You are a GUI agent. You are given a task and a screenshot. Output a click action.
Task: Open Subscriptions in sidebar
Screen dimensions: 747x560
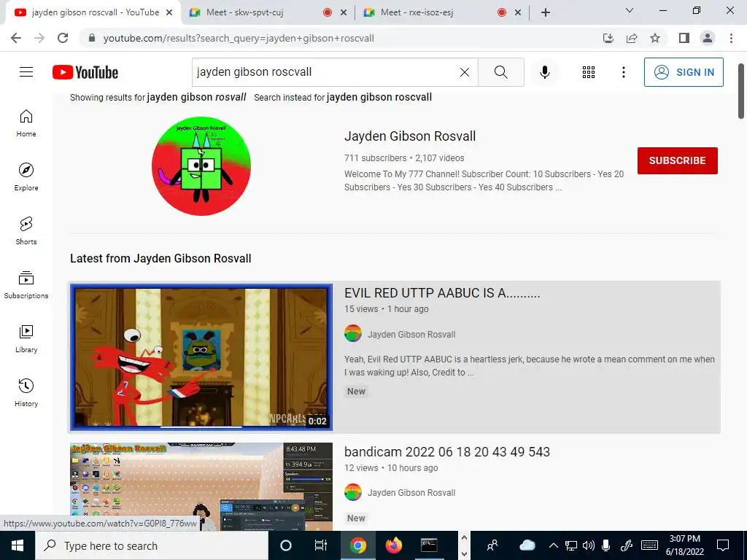click(26, 284)
